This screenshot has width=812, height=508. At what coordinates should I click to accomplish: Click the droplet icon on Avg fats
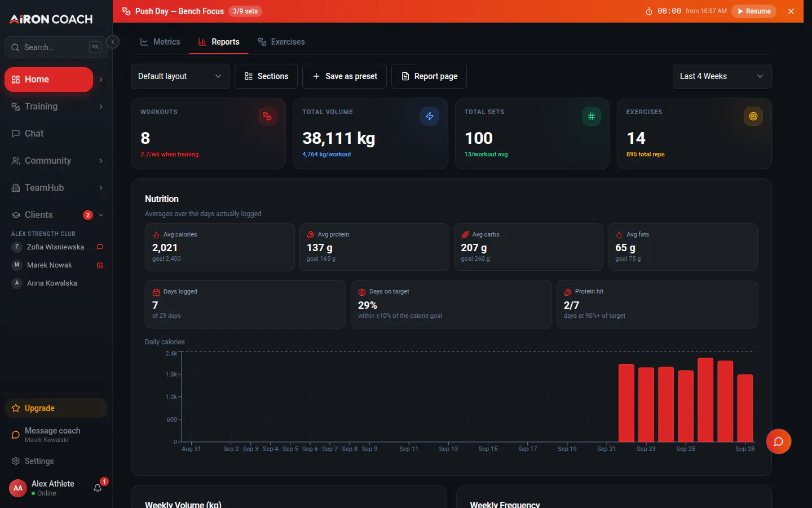(619, 235)
